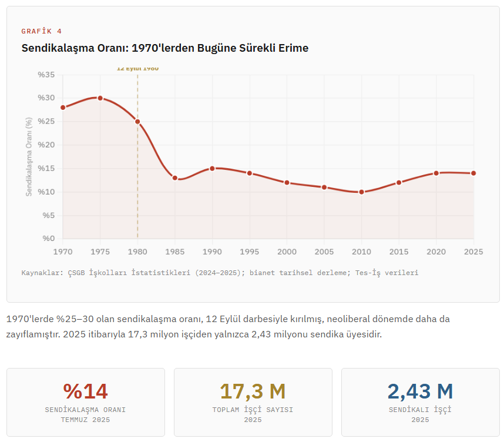Select the 2005 data point
Image resolution: width=504 pixels, height=442 pixels.
[324, 187]
